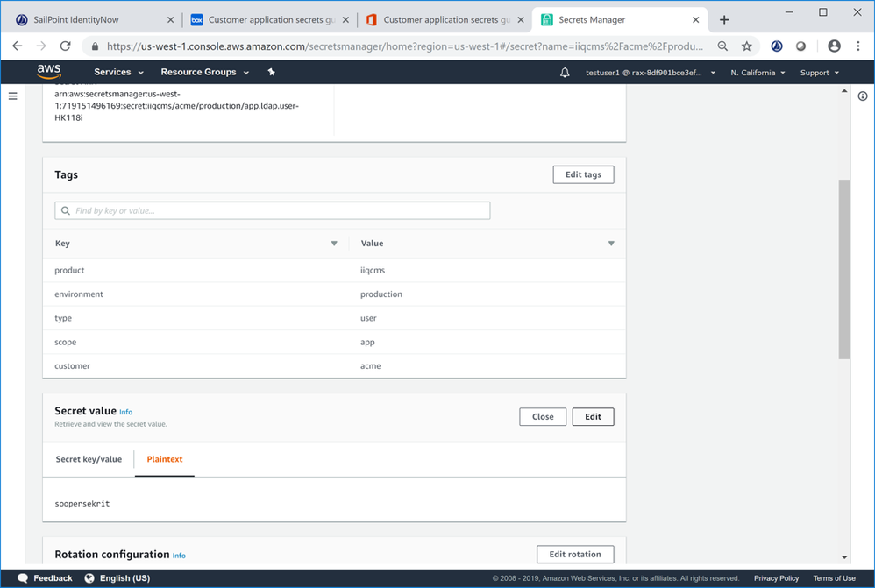Click the Edit tags button
Screen dimensions: 875x588
pyautogui.click(x=583, y=174)
